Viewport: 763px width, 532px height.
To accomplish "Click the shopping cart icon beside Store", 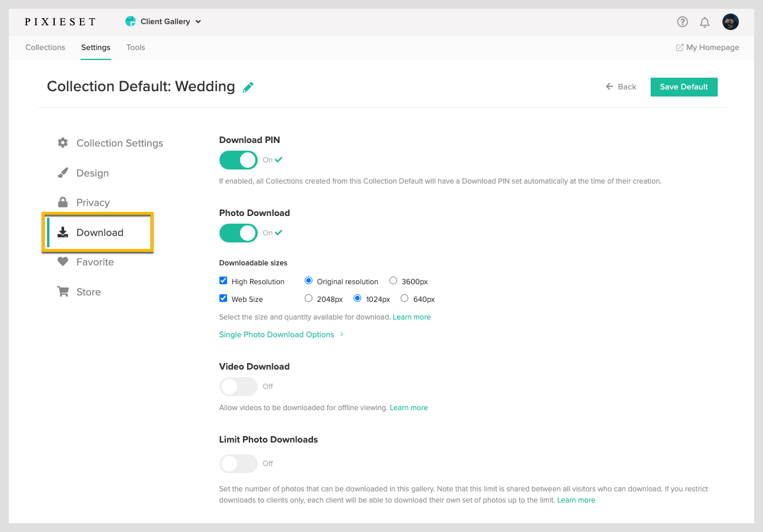I will tap(62, 292).
